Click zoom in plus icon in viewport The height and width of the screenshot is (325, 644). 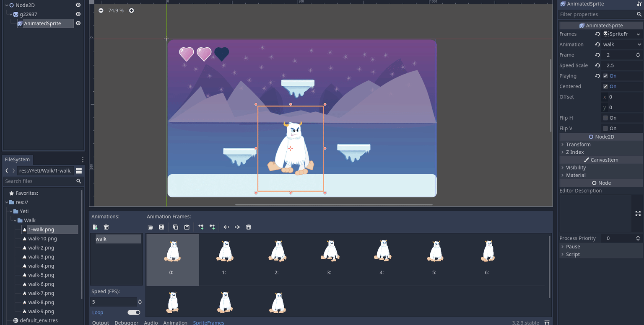(131, 10)
